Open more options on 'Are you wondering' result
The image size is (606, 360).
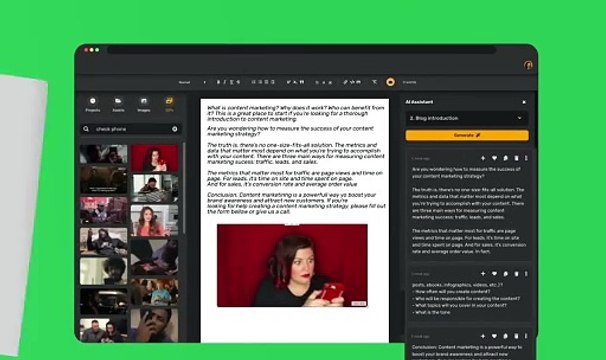[526, 158]
